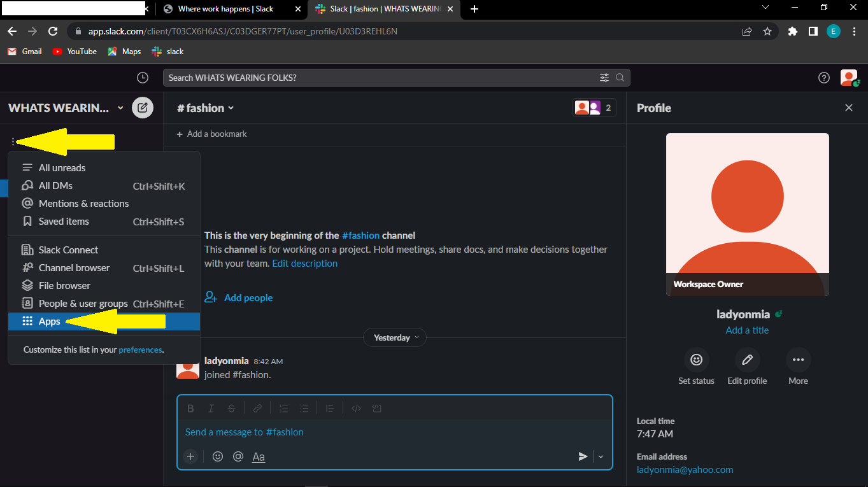Viewport: 868px width, 487px height.
Task: Click Add a title link in profile
Action: point(747,330)
